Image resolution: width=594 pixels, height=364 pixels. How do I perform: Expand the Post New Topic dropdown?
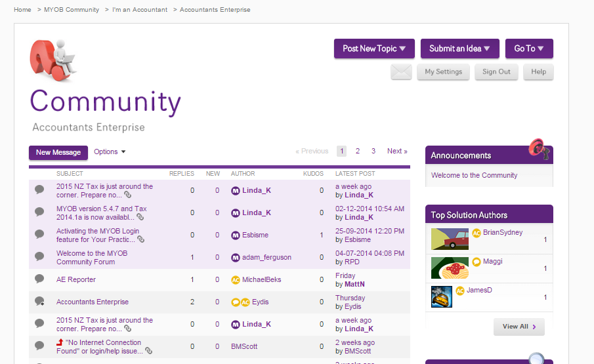(x=374, y=49)
